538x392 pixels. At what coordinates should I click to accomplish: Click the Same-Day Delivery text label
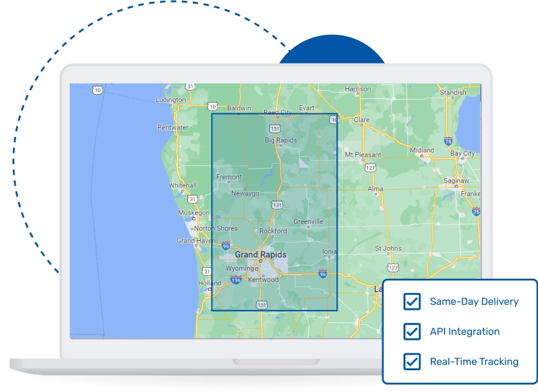point(474,302)
